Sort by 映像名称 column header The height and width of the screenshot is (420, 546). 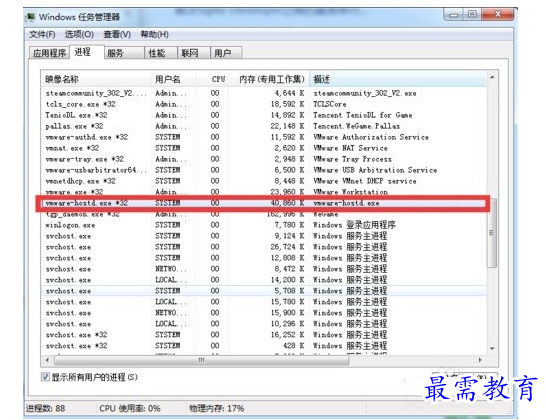(96, 79)
